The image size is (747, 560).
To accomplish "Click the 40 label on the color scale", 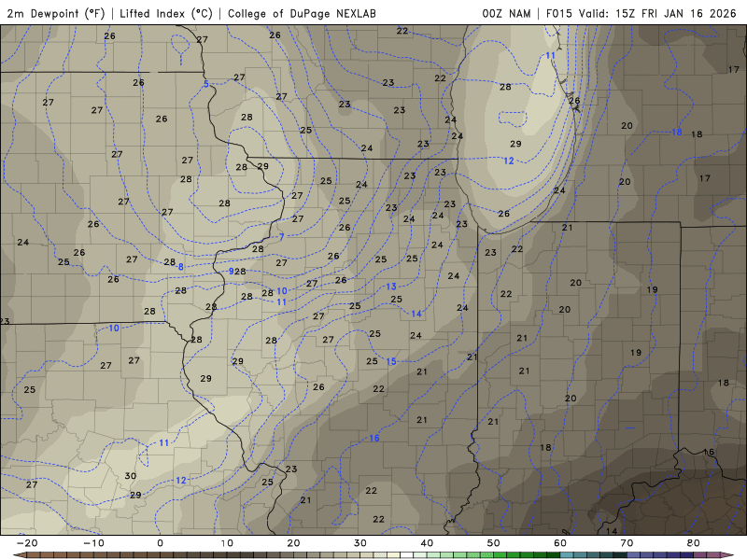I will tap(427, 543).
